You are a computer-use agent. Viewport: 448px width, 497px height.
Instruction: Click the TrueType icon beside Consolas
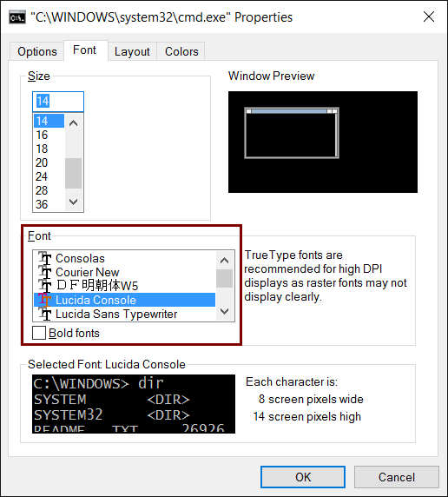44,258
